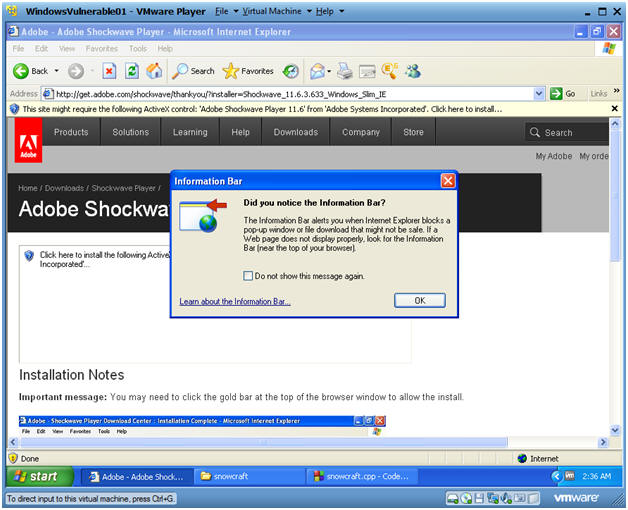Click the Home breadcrumb link
The width and height of the screenshot is (628, 510).
click(28, 188)
